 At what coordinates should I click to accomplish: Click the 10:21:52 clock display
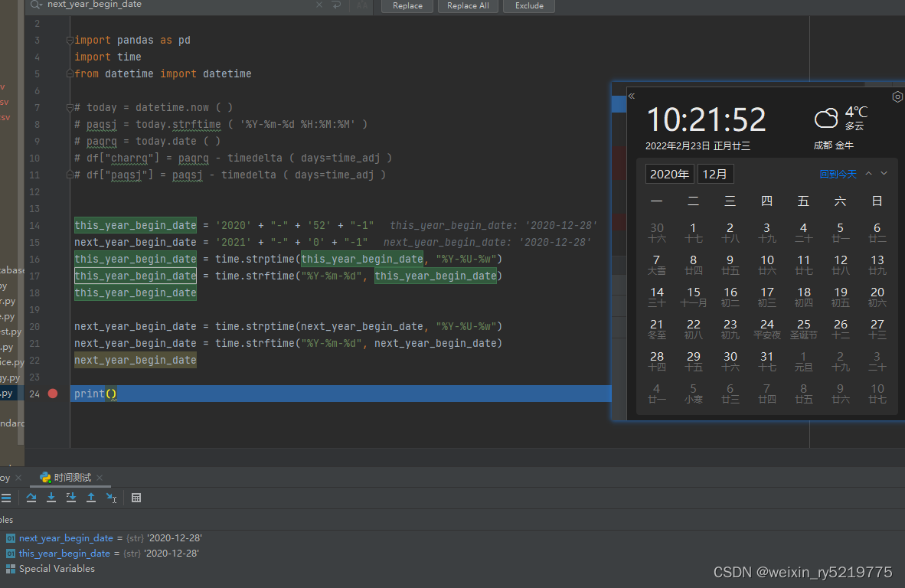pyautogui.click(x=706, y=119)
